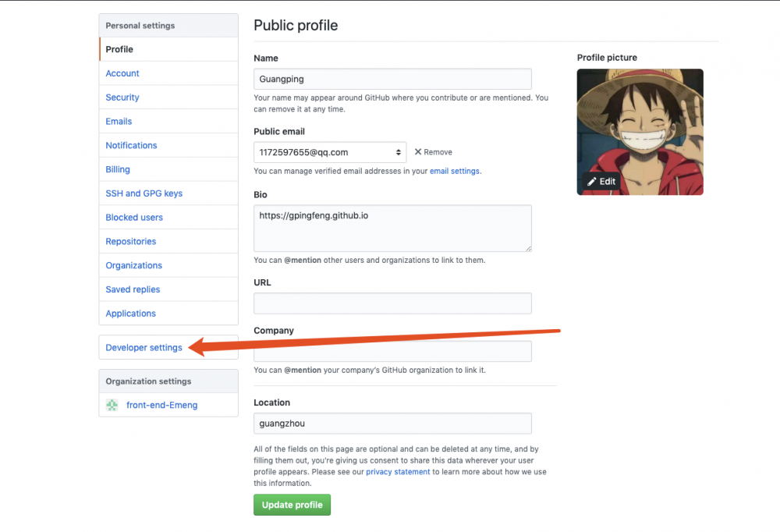The width and height of the screenshot is (780, 532).
Task: Open Saved replies settings
Action: [x=133, y=289]
